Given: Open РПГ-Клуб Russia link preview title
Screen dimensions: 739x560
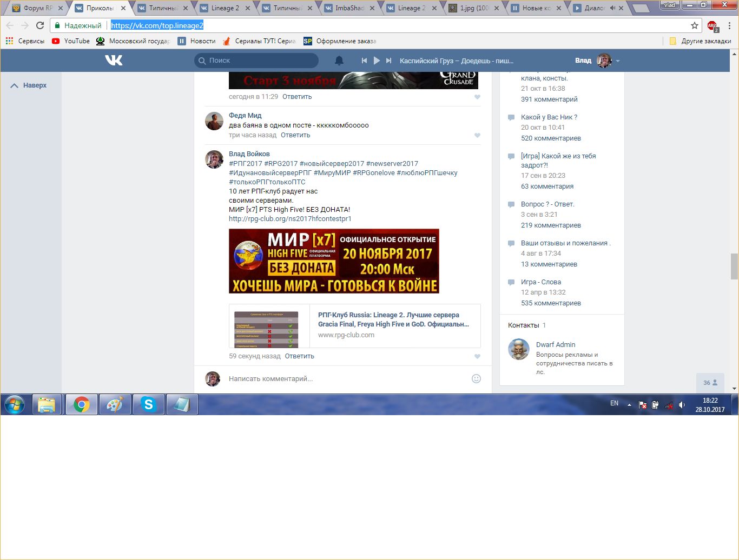Looking at the screenshot, I should 394,319.
